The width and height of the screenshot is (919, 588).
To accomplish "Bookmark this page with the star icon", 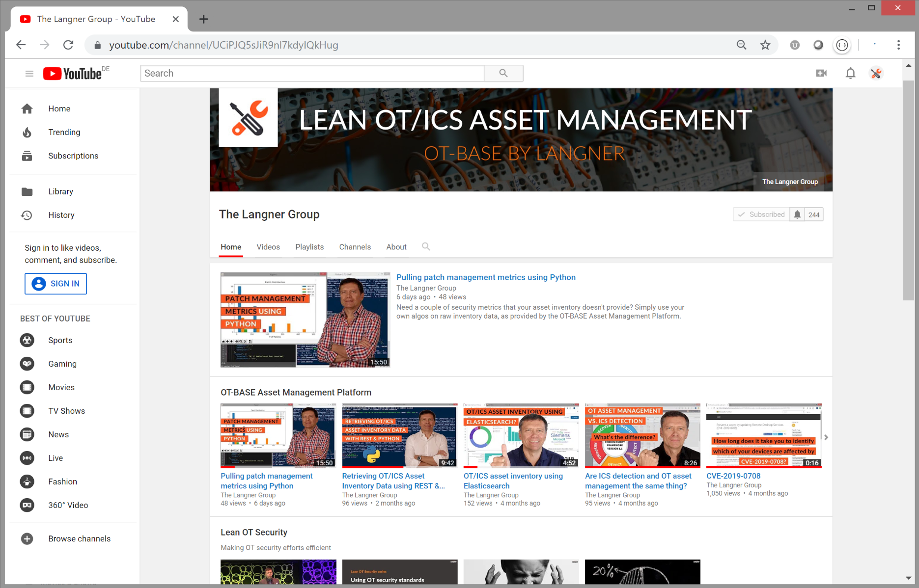I will coord(765,45).
